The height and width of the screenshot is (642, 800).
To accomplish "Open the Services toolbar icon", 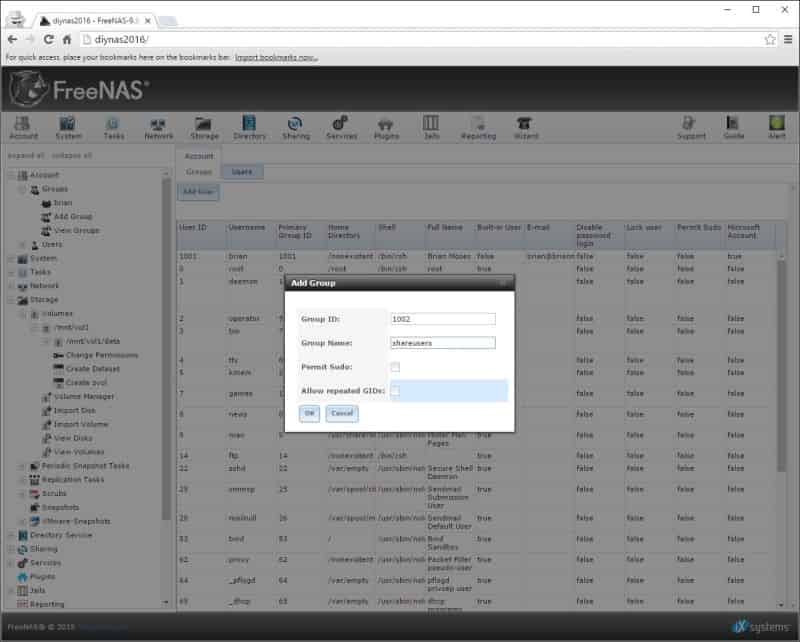I will pos(341,128).
